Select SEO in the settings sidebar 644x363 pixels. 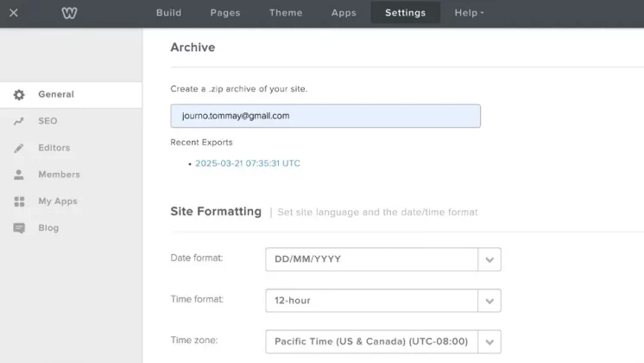[47, 122]
